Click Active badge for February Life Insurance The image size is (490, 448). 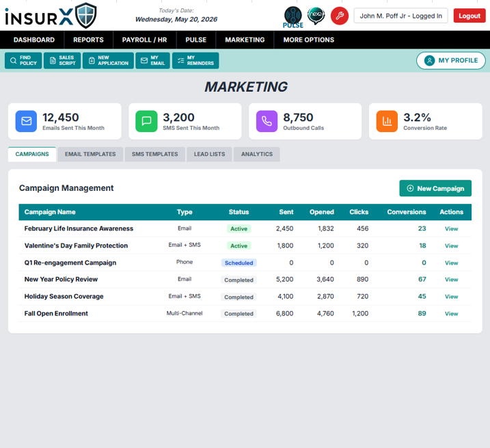[x=239, y=228]
